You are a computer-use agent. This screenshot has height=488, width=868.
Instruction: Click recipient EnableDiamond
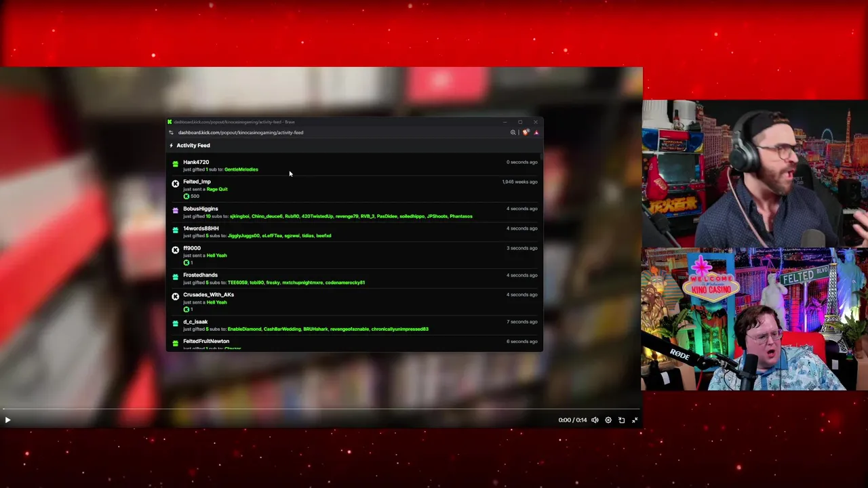(x=244, y=329)
